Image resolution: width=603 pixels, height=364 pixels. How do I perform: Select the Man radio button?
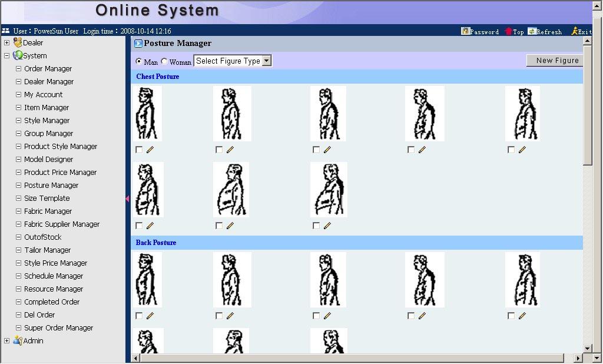tap(139, 61)
